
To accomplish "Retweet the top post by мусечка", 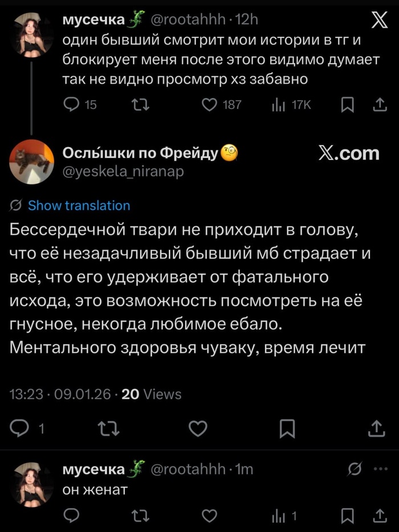I will point(137,104).
